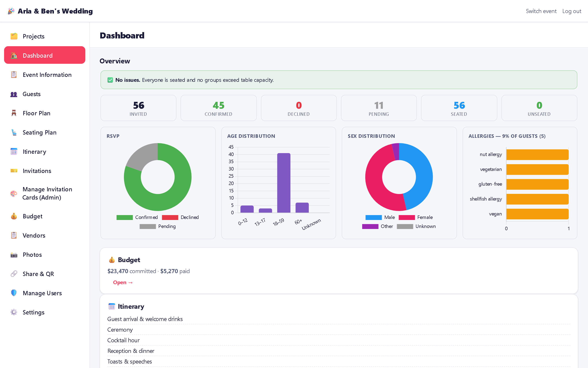Open the Projects menu item

click(45, 36)
